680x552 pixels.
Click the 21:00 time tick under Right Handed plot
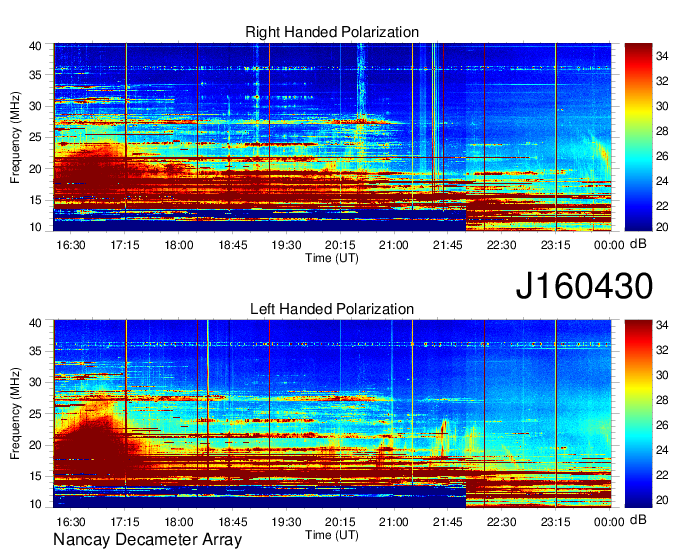(394, 245)
